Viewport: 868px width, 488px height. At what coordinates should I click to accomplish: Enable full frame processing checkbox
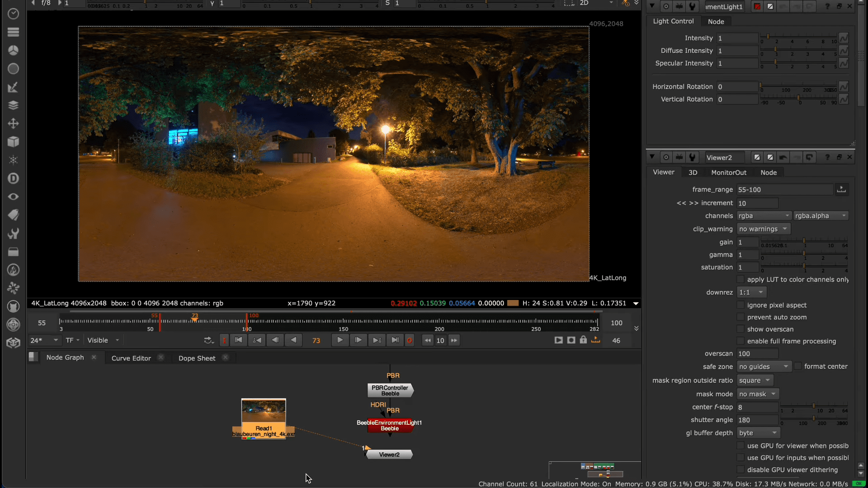pyautogui.click(x=741, y=341)
